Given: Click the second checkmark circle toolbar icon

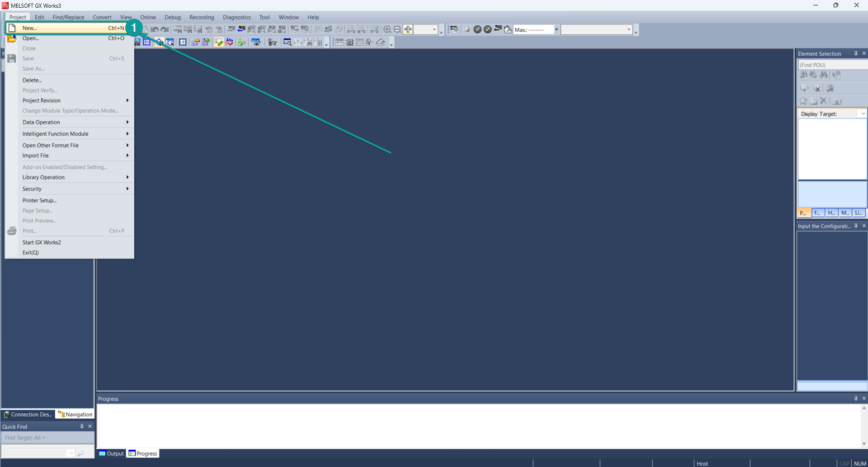Looking at the screenshot, I should [x=488, y=29].
